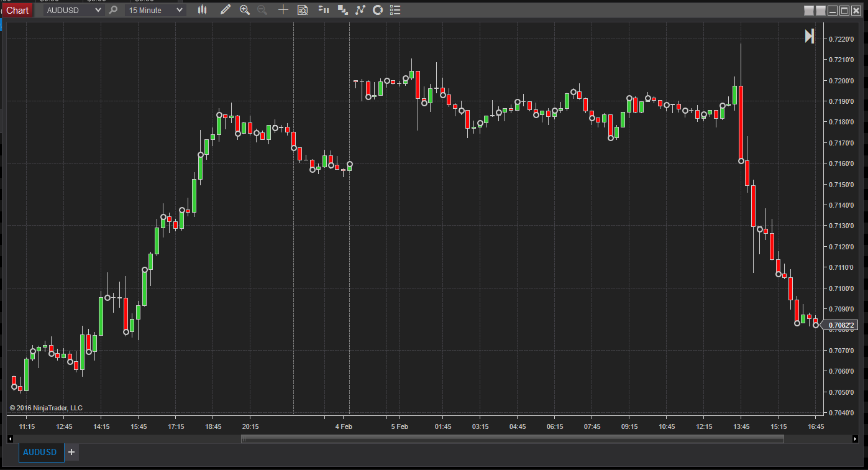
Task: Open the bar style candlestick icon
Action: click(202, 10)
